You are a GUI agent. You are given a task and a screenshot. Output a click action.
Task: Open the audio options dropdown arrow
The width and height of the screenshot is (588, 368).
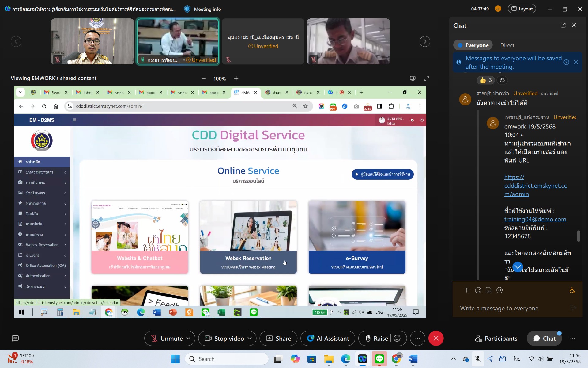point(188,338)
